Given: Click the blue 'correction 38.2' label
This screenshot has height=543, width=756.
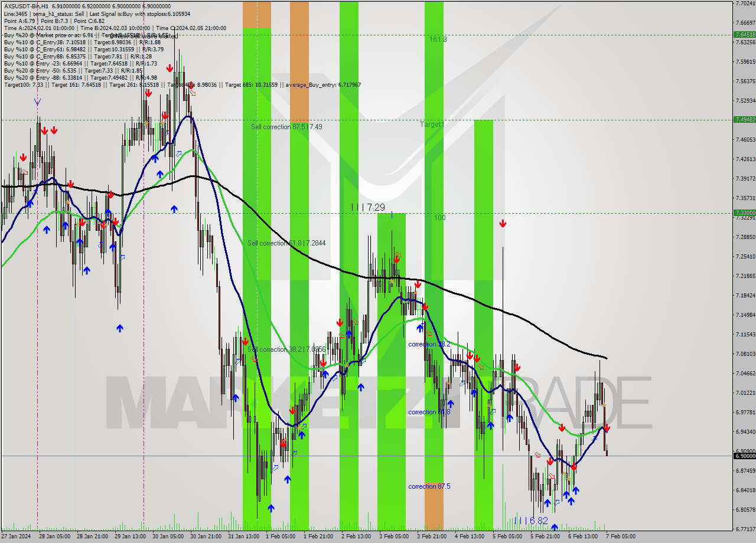Looking at the screenshot, I should click(429, 344).
